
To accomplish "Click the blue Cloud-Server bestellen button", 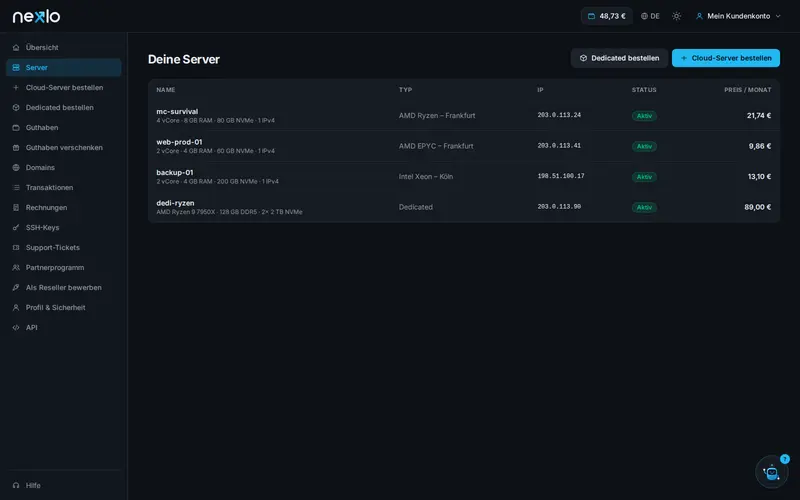I will pyautogui.click(x=726, y=58).
